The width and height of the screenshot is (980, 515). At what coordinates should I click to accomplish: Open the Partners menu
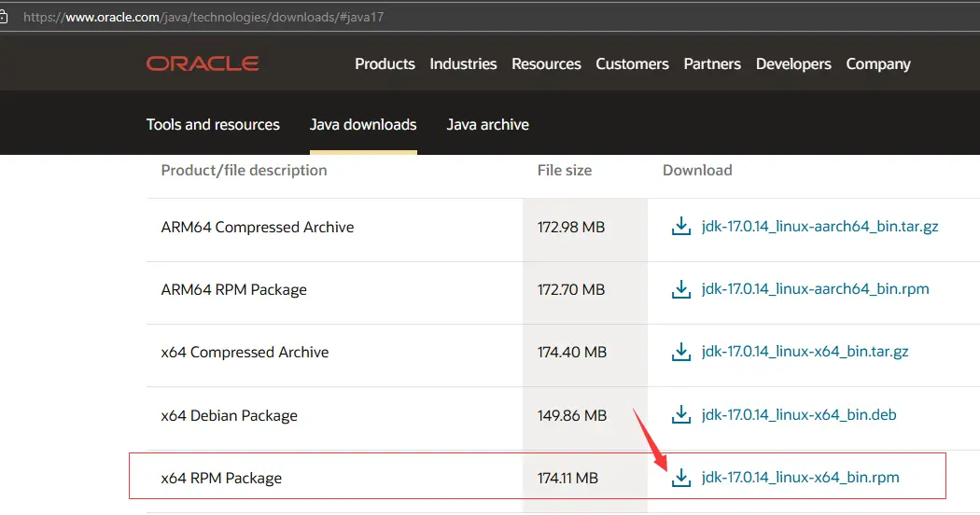[x=712, y=63]
